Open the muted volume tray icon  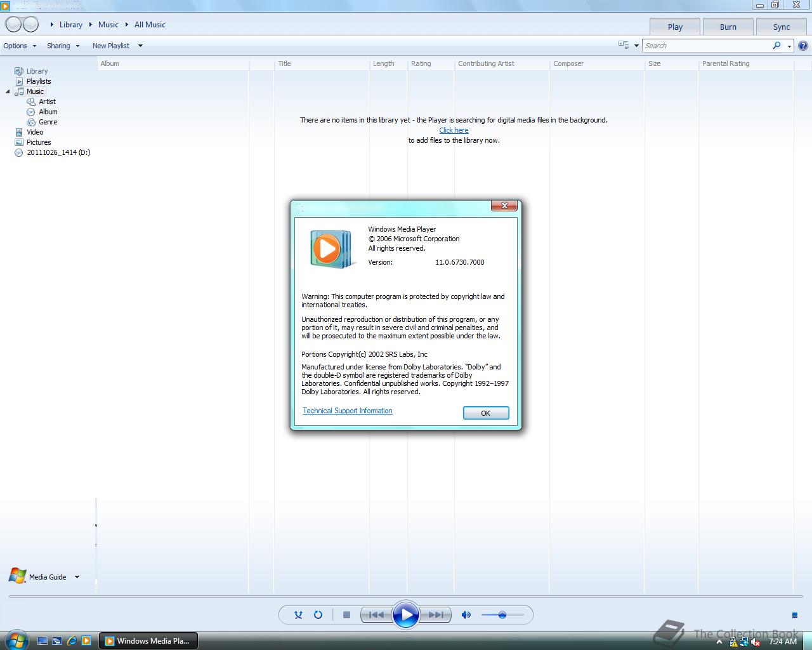(x=756, y=642)
